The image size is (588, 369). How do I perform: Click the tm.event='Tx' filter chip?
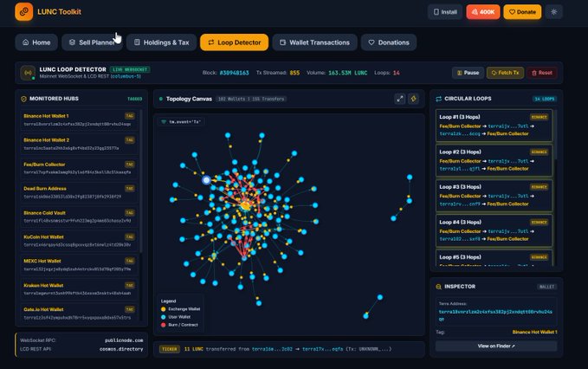[x=182, y=122]
